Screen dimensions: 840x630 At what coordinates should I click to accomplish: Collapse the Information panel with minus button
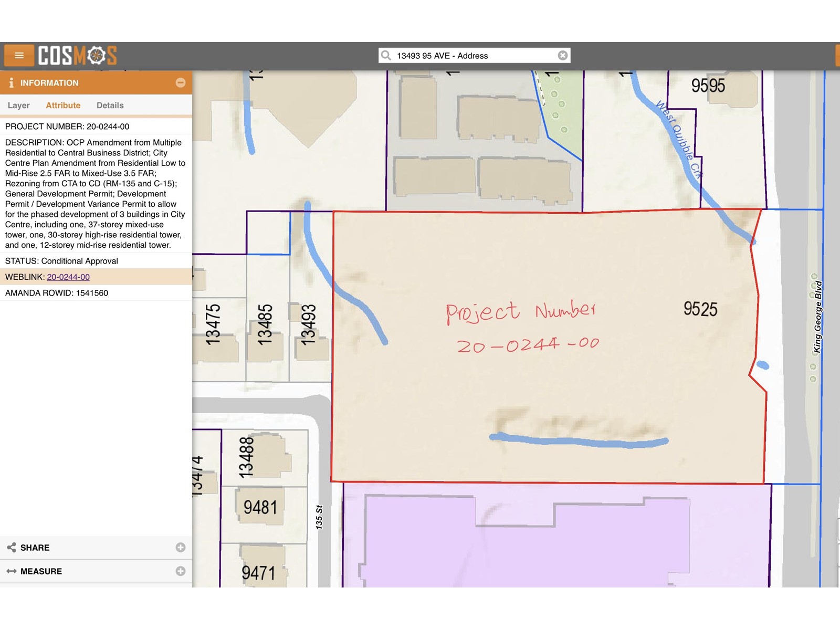click(180, 83)
